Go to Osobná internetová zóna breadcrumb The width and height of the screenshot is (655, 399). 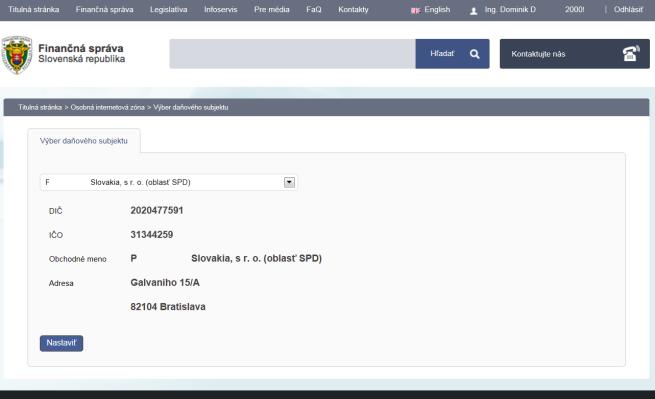coord(107,107)
